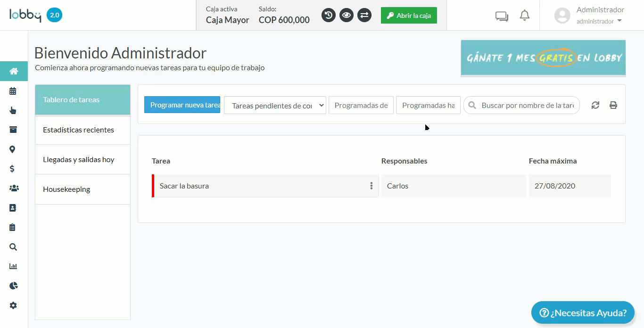This screenshot has width=644, height=328.
Task: Click the print tasks icon
Action: pyautogui.click(x=613, y=105)
